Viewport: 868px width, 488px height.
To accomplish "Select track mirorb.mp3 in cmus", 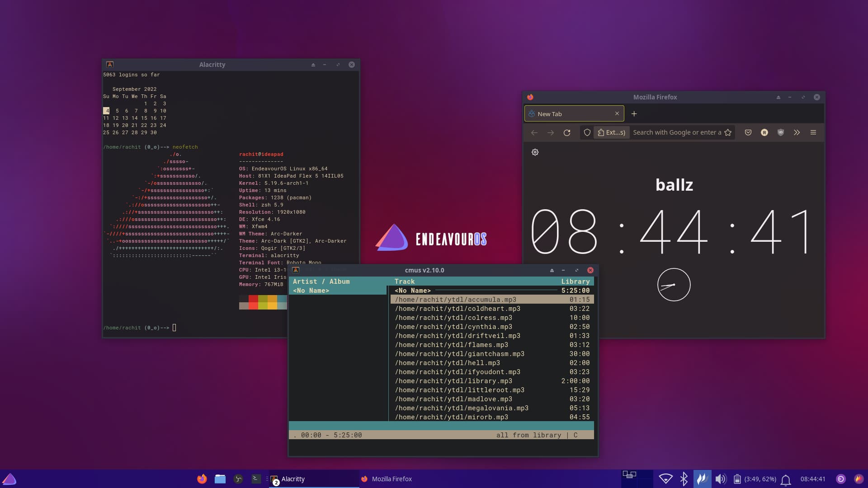I will tap(492, 417).
